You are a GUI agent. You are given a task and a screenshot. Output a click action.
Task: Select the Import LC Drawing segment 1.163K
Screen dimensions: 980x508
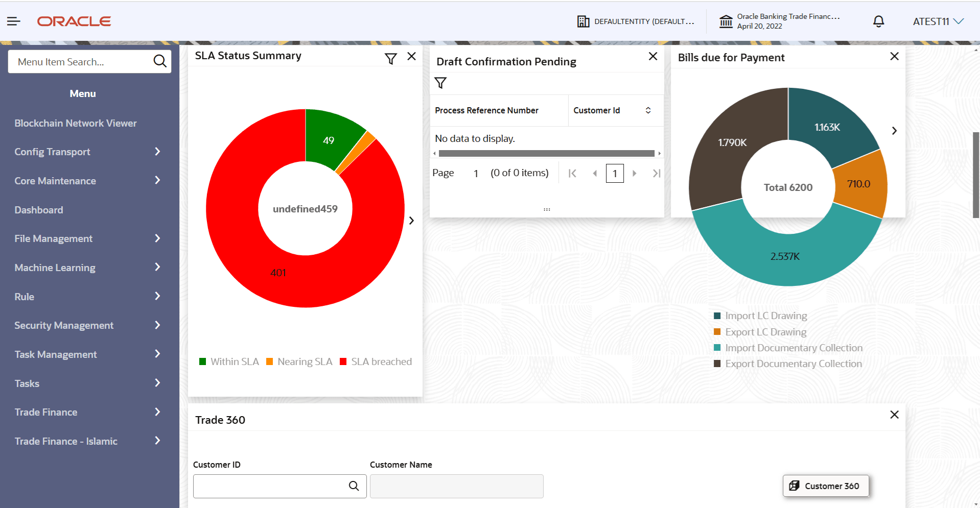click(827, 127)
